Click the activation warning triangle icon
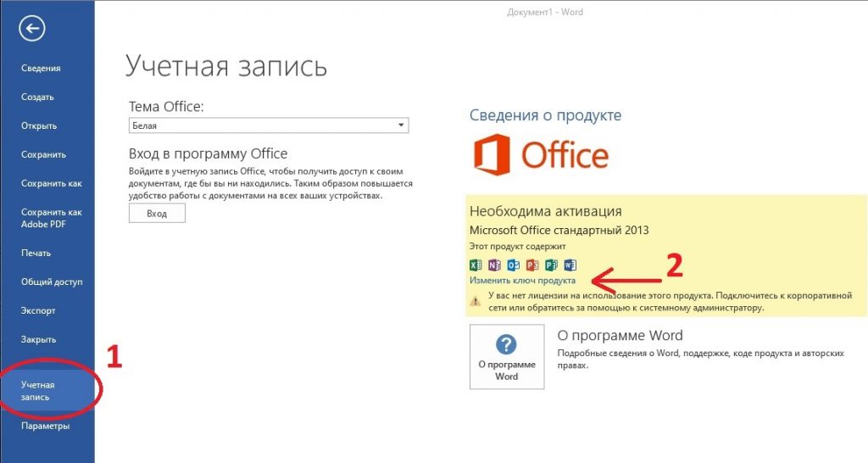 click(475, 301)
